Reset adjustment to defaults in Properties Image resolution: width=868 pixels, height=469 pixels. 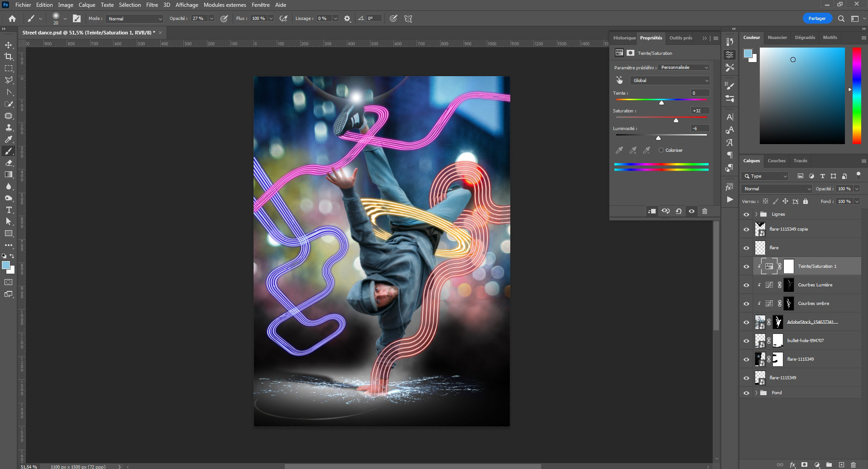tap(678, 211)
